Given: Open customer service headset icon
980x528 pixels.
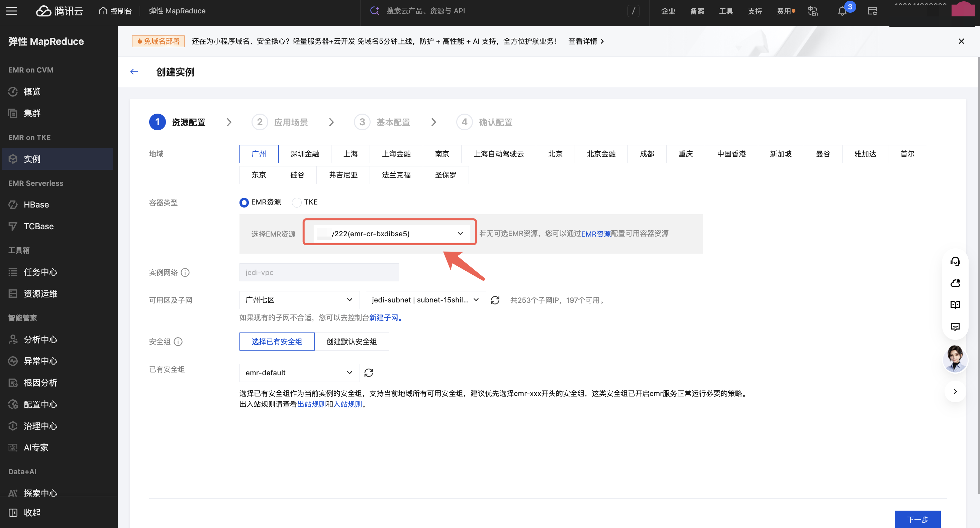Looking at the screenshot, I should coord(955,262).
